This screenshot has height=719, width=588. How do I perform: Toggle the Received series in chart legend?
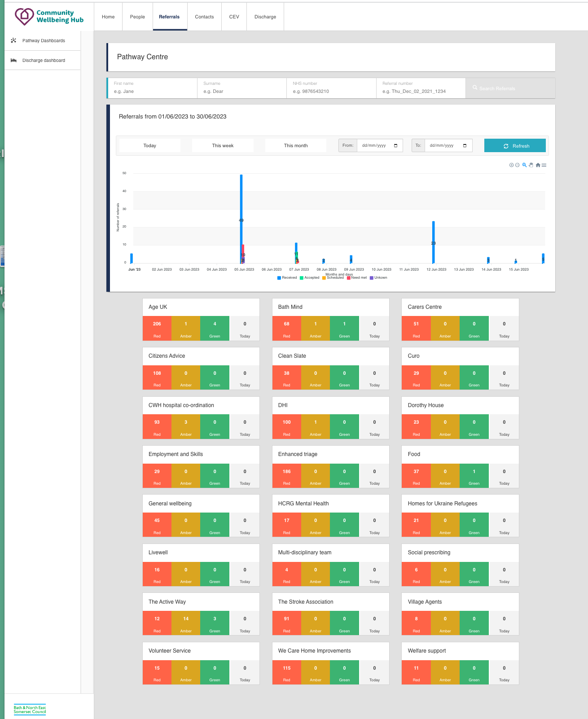[x=287, y=278]
